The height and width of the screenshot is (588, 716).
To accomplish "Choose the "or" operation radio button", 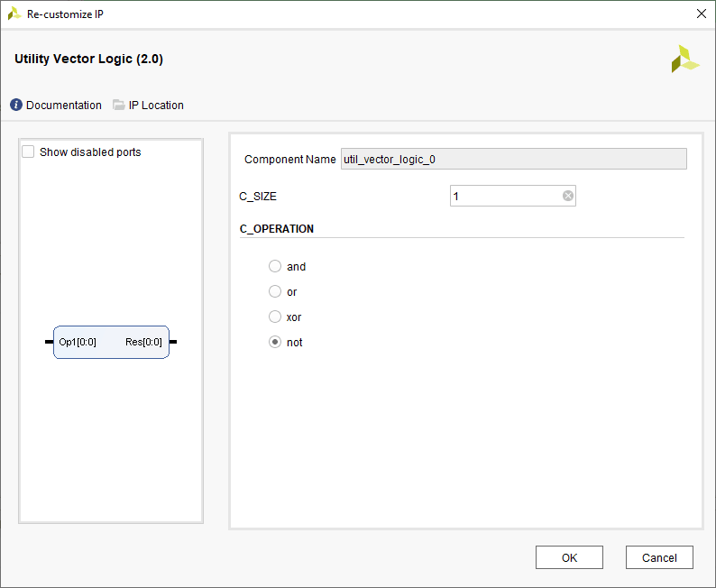I will point(275,291).
